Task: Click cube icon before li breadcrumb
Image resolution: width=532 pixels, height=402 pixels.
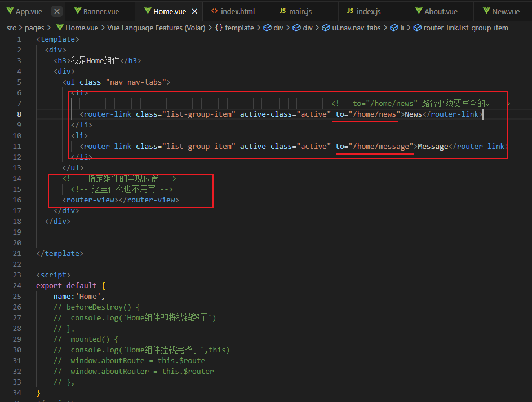Action: point(394,28)
